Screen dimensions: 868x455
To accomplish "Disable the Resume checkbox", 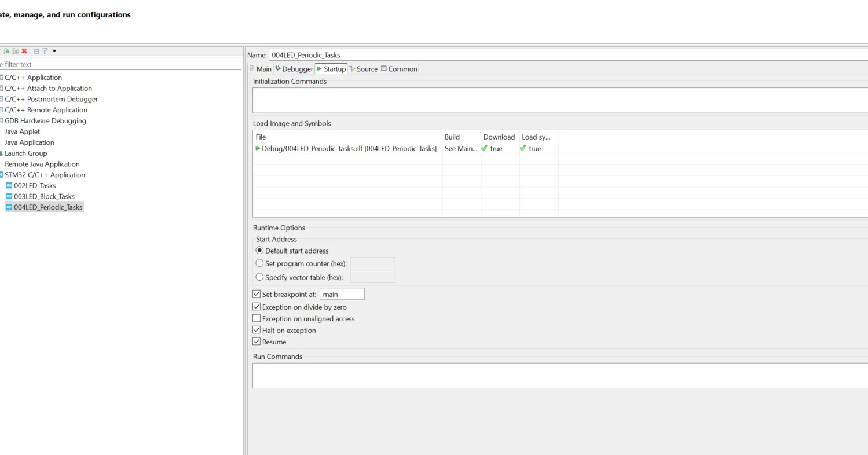I will [x=257, y=342].
